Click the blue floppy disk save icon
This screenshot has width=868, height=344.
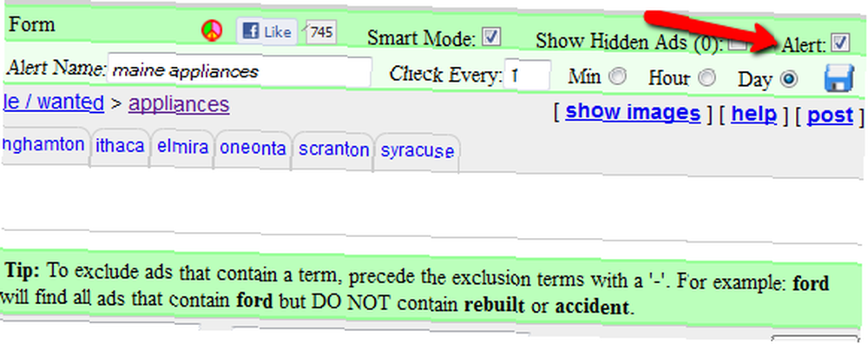(x=839, y=78)
